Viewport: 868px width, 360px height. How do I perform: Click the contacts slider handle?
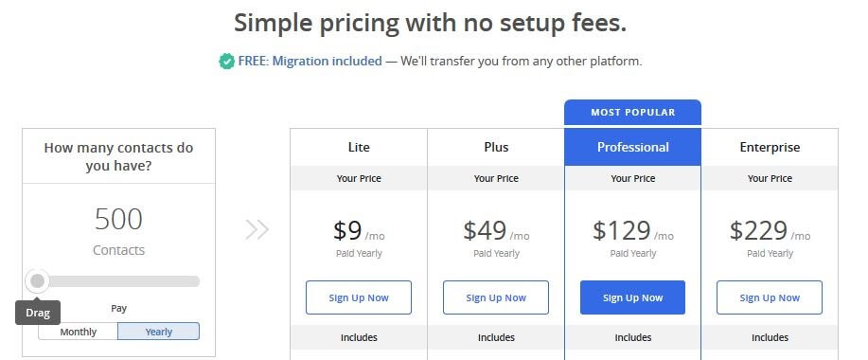pyautogui.click(x=37, y=281)
